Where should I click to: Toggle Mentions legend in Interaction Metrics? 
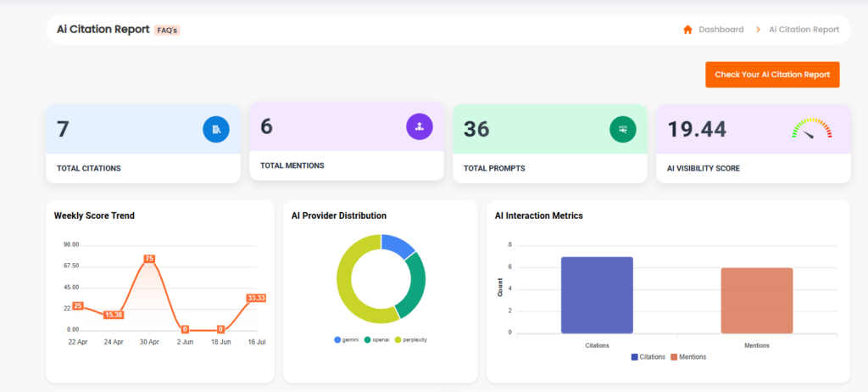click(x=688, y=357)
